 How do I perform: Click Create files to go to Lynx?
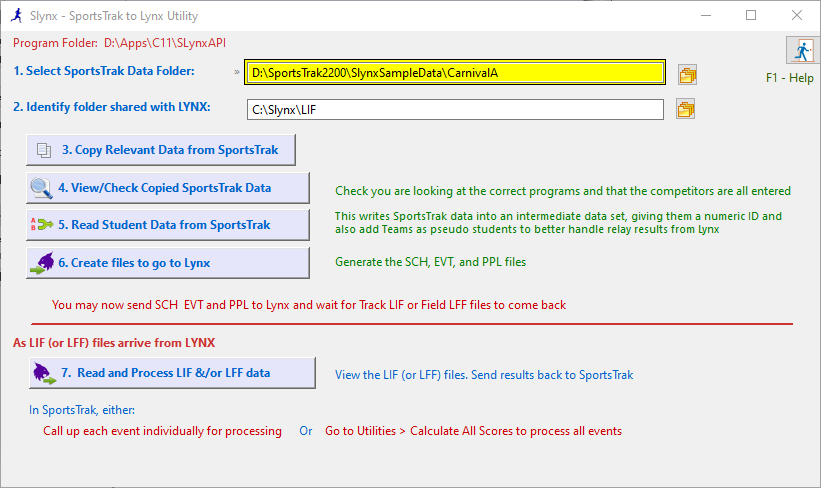click(x=168, y=263)
